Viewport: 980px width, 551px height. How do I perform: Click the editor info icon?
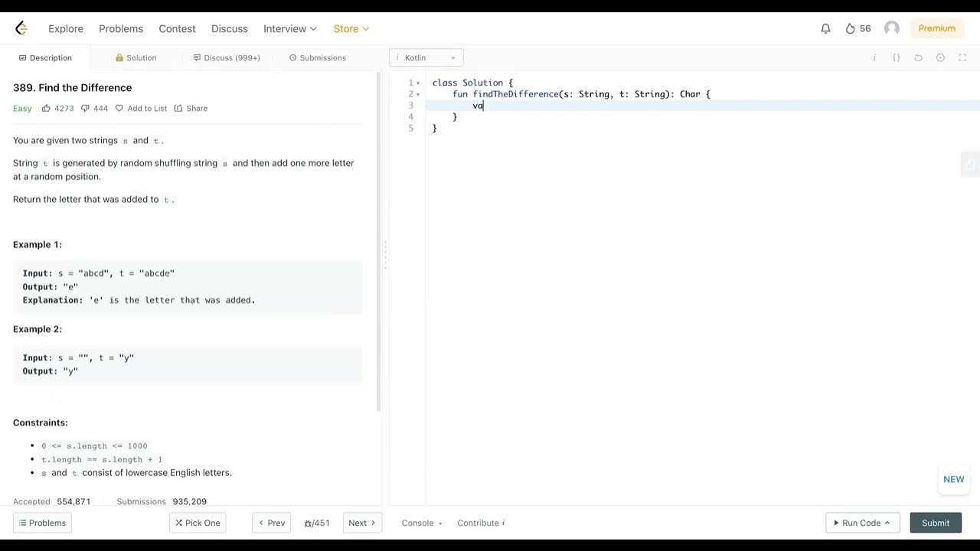coord(874,57)
